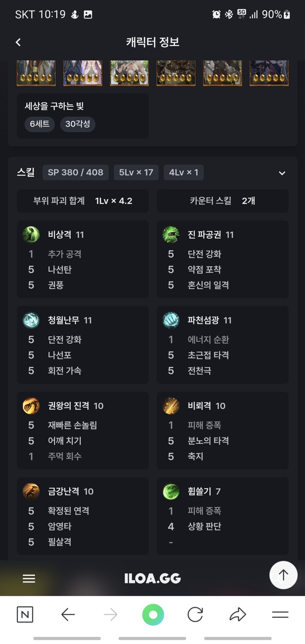
Task: Open the ILOA.GG home logo link
Action: [152, 578]
